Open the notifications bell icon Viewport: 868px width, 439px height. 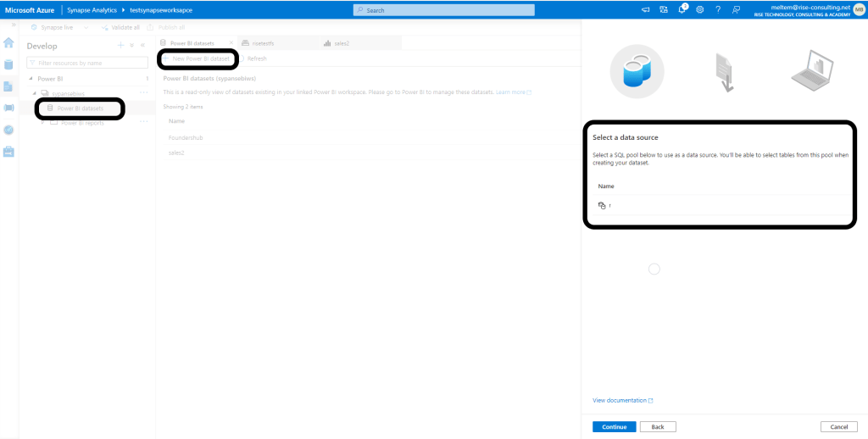point(682,9)
